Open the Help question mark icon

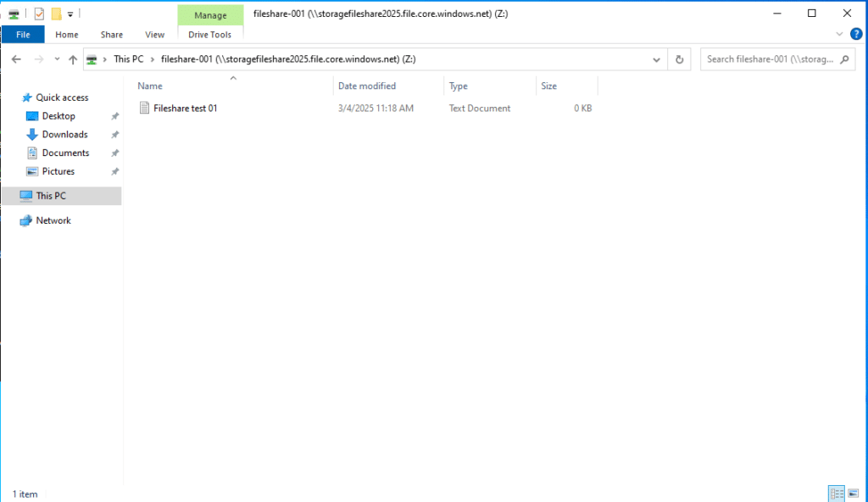click(x=856, y=35)
